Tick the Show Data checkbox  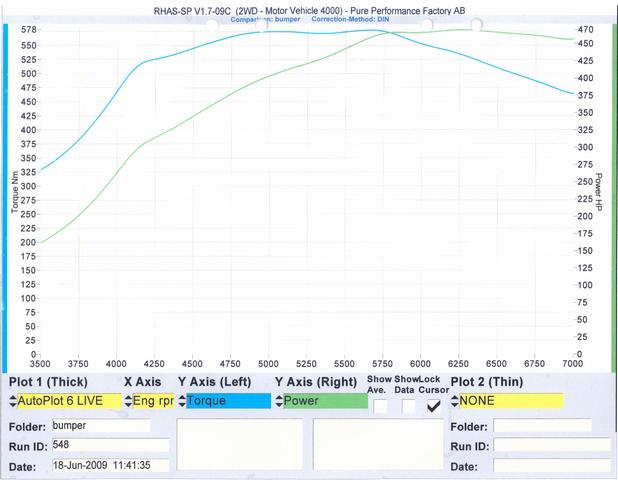[407, 406]
